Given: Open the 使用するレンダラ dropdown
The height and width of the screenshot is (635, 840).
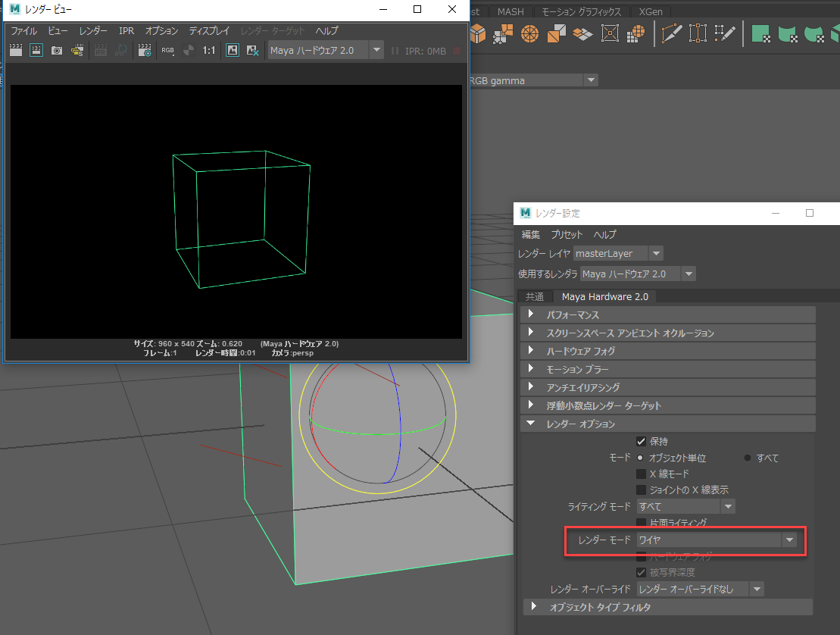Looking at the screenshot, I should 689,274.
